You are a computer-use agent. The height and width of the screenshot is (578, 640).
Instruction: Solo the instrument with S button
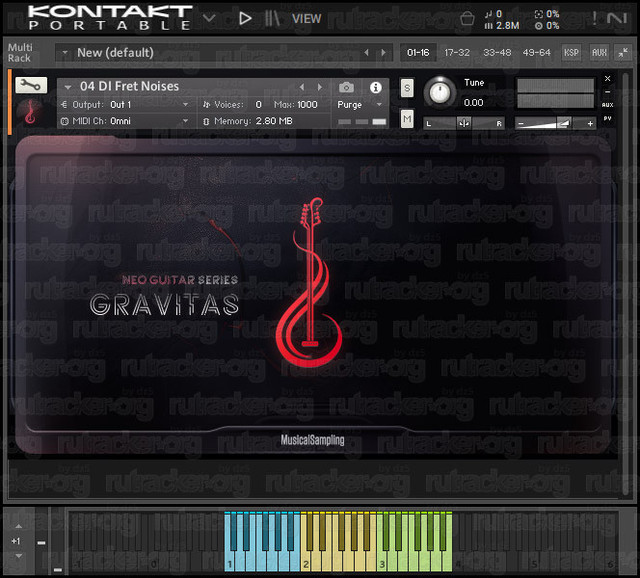(407, 88)
